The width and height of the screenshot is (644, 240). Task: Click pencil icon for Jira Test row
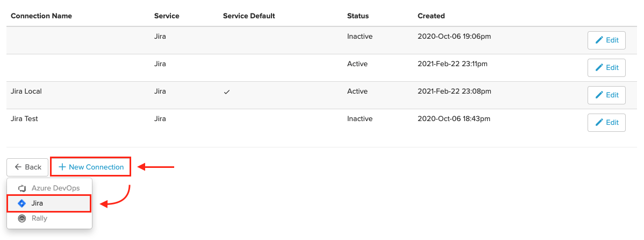click(x=599, y=123)
